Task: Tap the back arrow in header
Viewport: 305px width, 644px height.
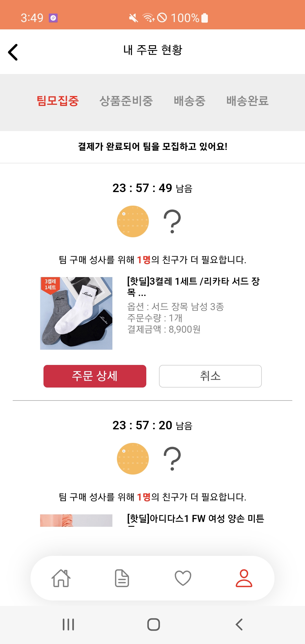Action: point(13,52)
